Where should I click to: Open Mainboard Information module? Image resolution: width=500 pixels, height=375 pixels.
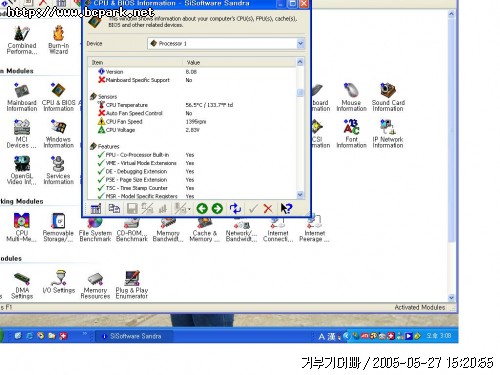[22, 97]
